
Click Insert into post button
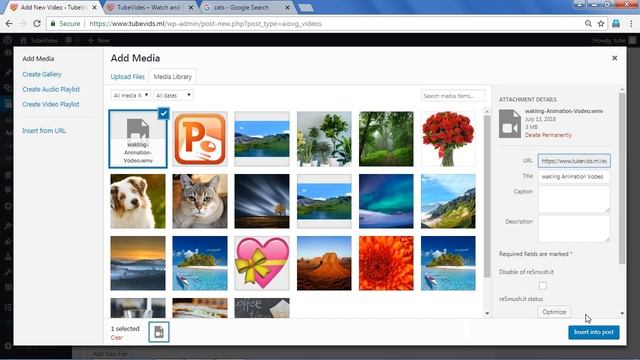click(x=593, y=332)
